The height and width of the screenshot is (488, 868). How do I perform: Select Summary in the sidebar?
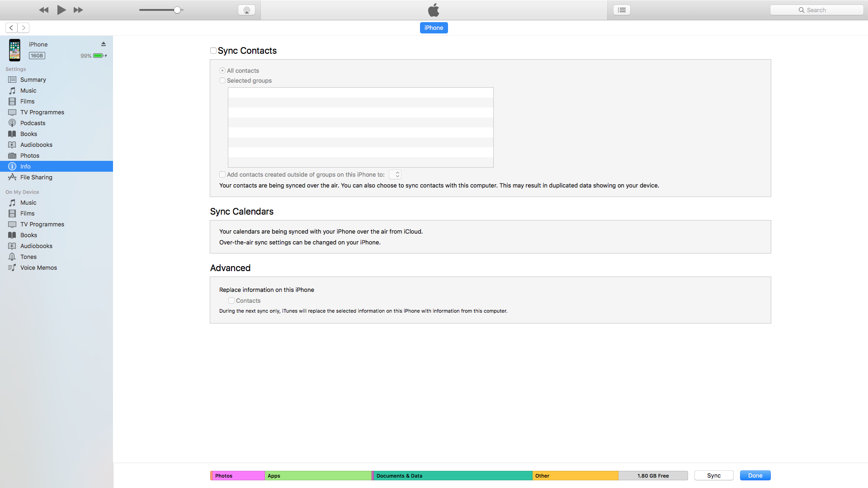tap(33, 80)
